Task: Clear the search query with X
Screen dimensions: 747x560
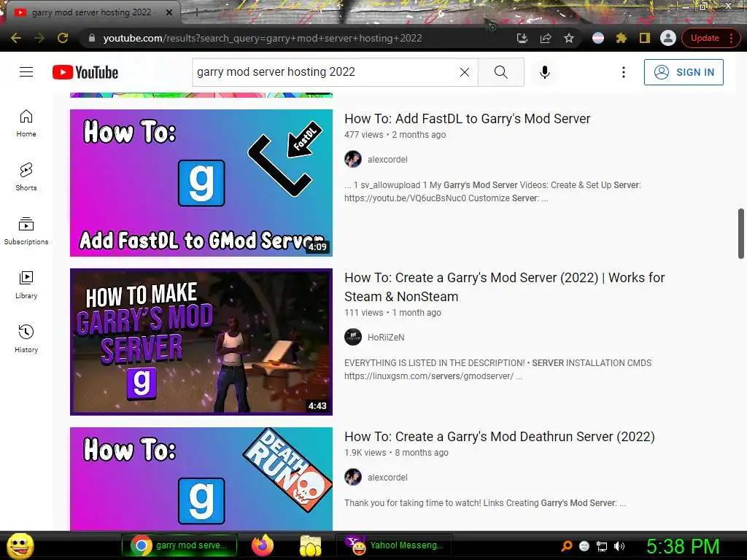Action: pyautogui.click(x=465, y=72)
